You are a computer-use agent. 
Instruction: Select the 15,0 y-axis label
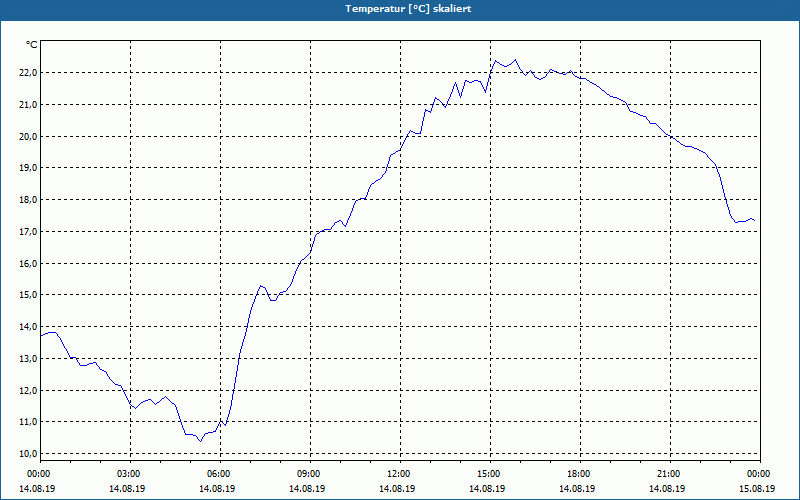pyautogui.click(x=29, y=295)
